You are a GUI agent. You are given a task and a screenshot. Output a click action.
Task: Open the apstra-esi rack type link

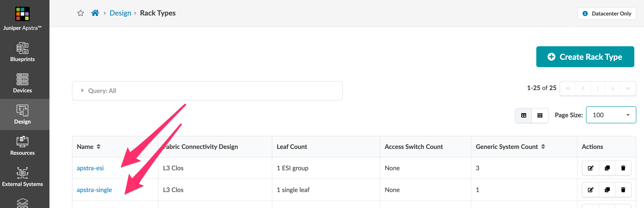[x=90, y=168]
